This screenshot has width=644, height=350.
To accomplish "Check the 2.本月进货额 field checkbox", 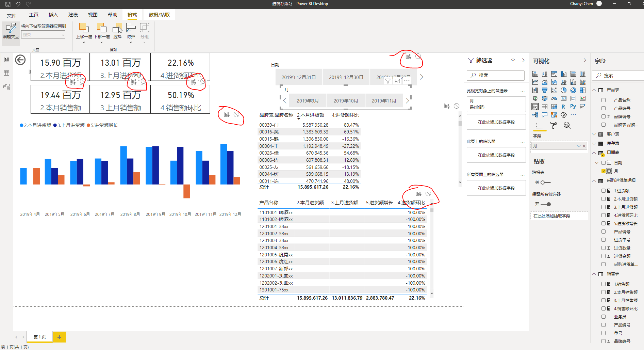I will [x=604, y=199].
